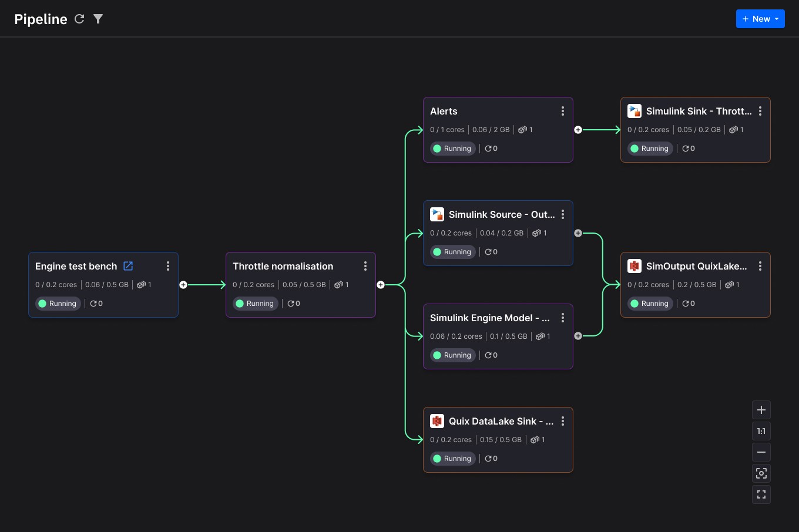Open the pipeline filter
The height and width of the screenshot is (532, 799).
pyautogui.click(x=98, y=19)
